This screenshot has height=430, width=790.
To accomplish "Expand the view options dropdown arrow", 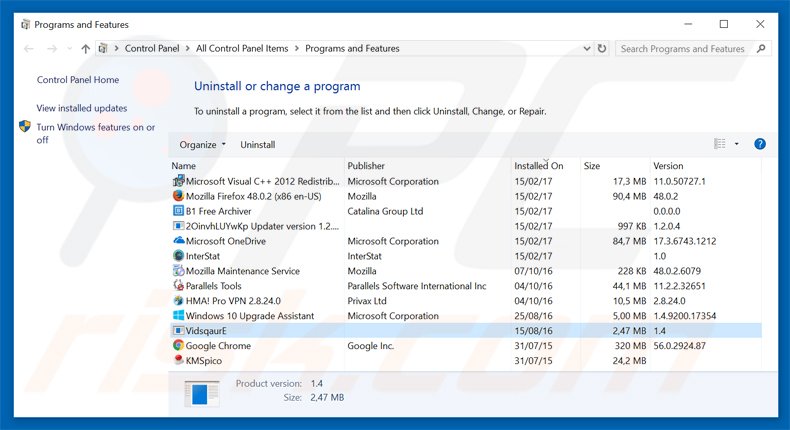I will coord(737,144).
